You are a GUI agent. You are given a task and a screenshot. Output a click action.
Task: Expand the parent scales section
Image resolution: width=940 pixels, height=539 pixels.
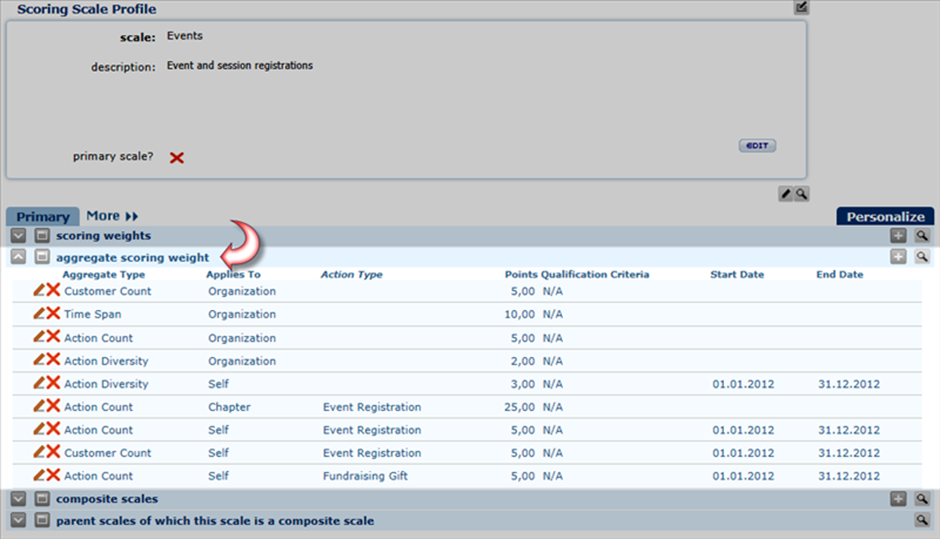pos(19,520)
